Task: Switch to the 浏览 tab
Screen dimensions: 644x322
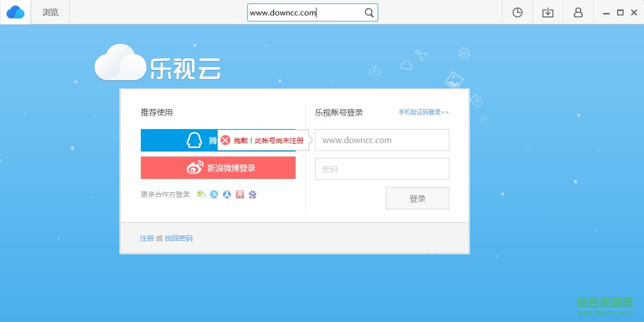Action: click(49, 12)
